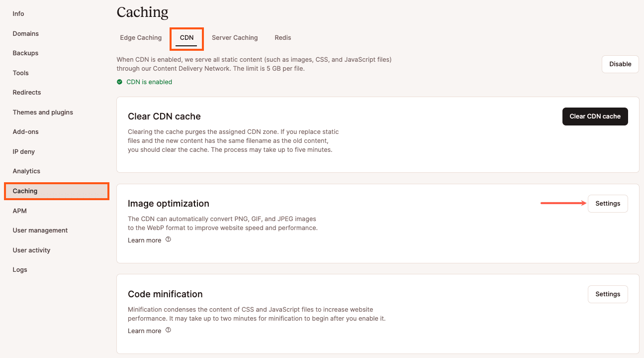
Task: Go to Info in the sidebar
Action: [x=18, y=14]
